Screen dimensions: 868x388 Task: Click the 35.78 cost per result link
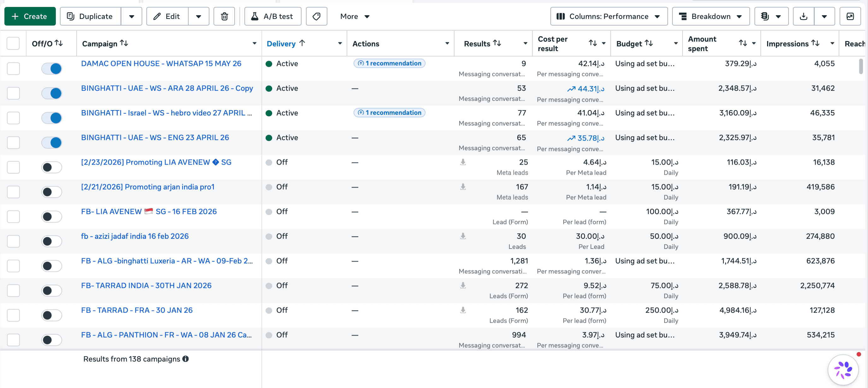[591, 138]
